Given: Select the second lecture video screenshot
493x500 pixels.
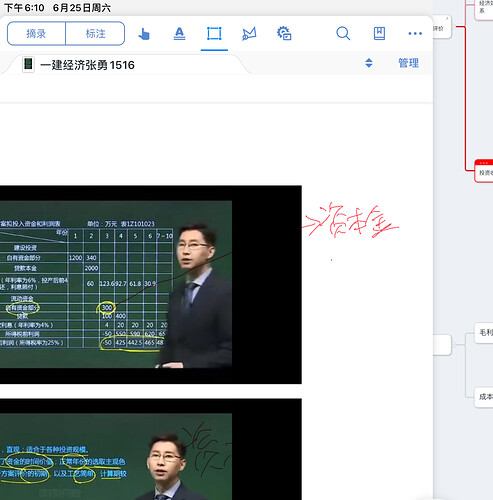Looking at the screenshot, I should coord(151,449).
